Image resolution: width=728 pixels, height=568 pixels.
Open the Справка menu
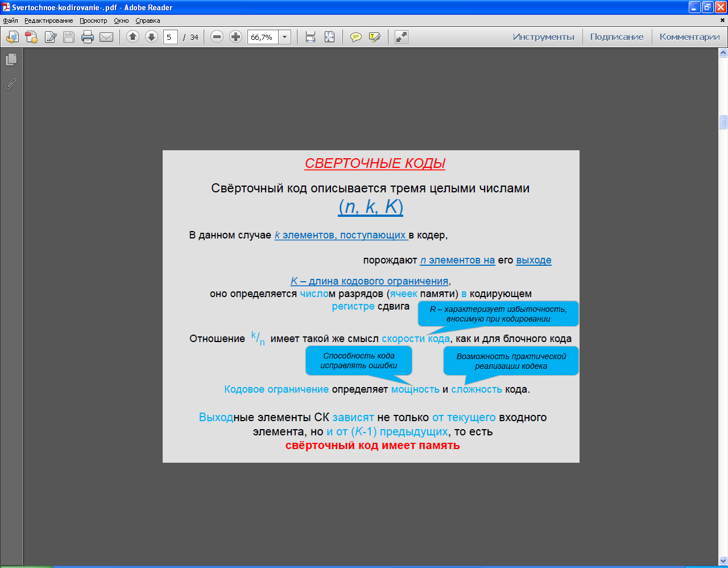(148, 20)
